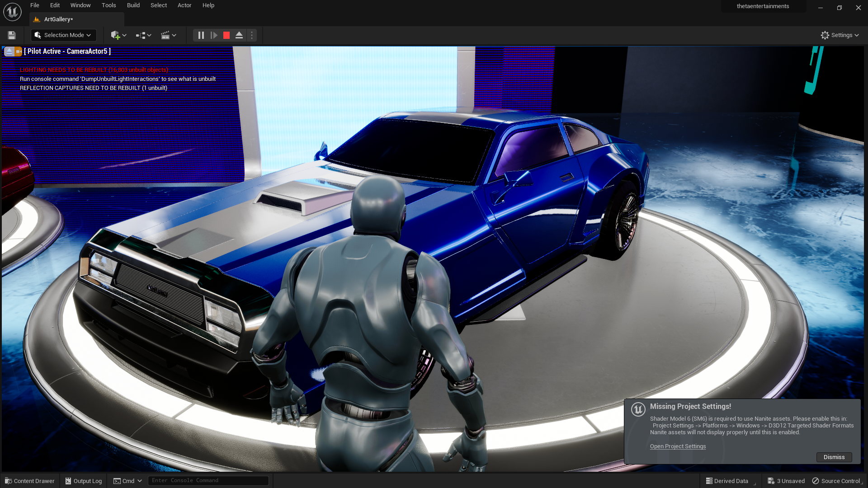This screenshot has height=488, width=868.
Task: Click the frame skip button
Action: click(x=214, y=35)
